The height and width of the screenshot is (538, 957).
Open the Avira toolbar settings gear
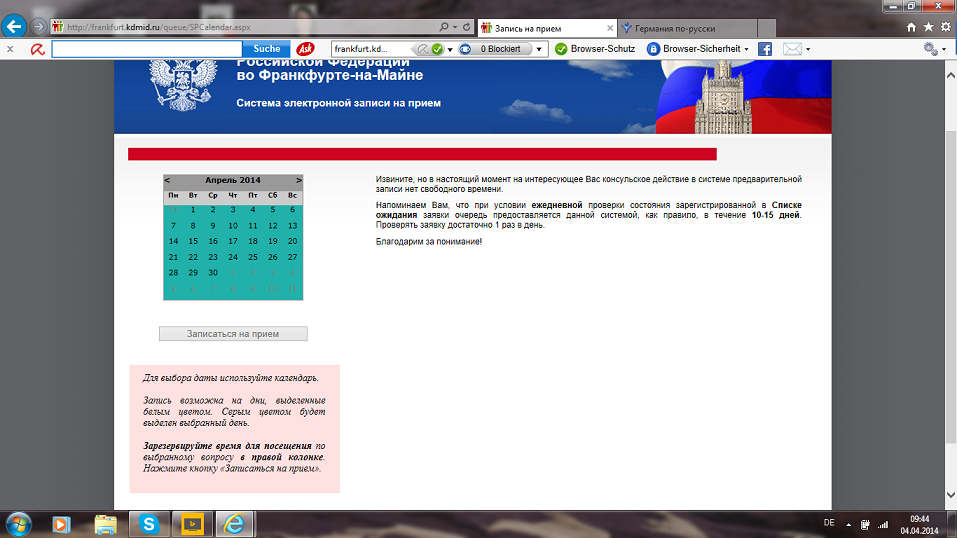(932, 48)
